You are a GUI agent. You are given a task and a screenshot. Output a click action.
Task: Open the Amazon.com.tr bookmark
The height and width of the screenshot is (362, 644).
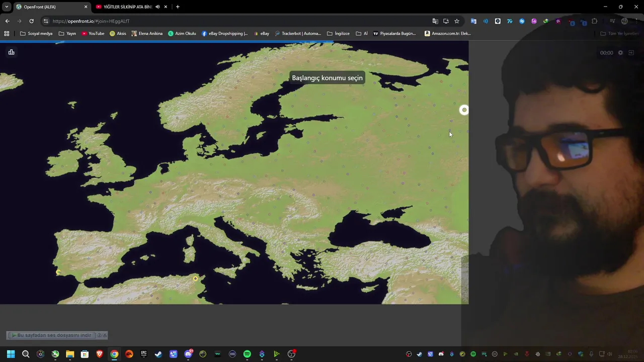pyautogui.click(x=448, y=34)
